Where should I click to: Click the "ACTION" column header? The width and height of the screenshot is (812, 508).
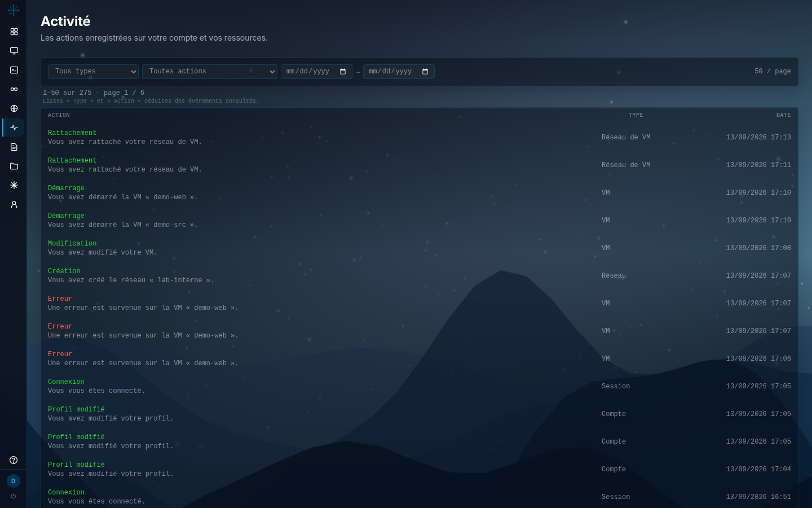point(59,115)
